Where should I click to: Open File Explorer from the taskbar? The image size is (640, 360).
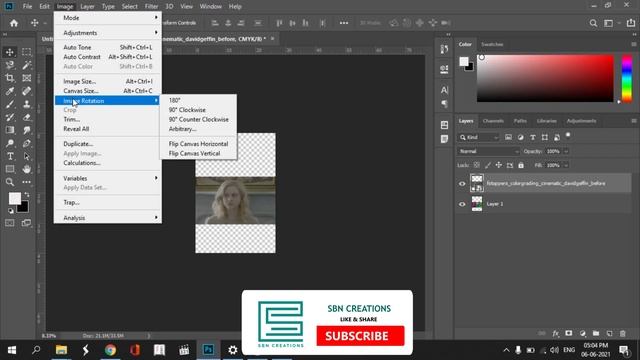[61, 350]
